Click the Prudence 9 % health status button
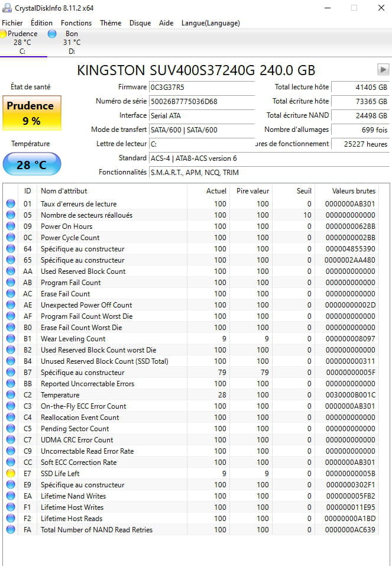392x566 pixels. 32,113
